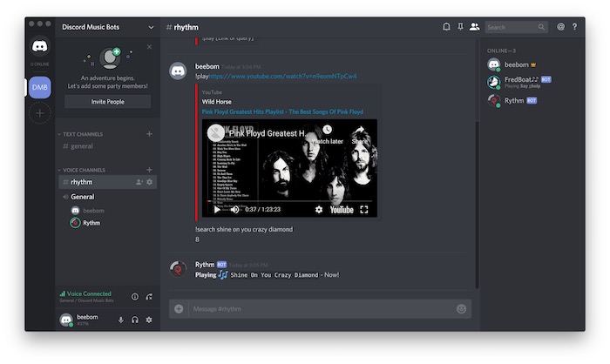Open pinned messages icon
This screenshot has height=364, width=610.
[460, 27]
